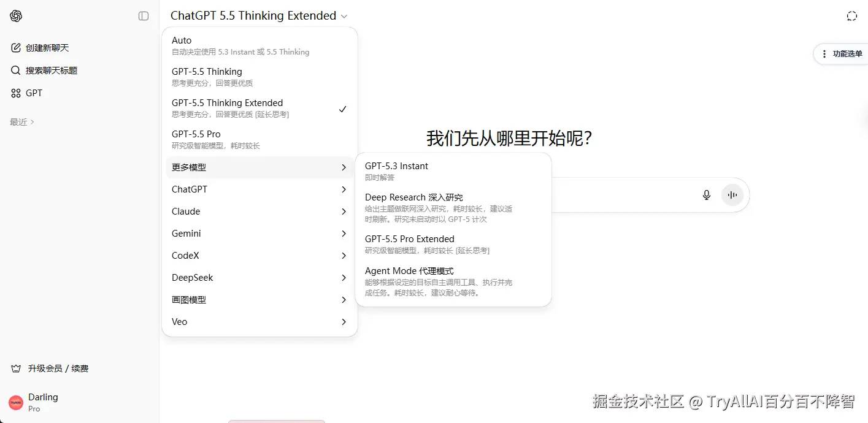Click the 创建新聊天 label
Screen dimensions: 868x423
pos(47,48)
